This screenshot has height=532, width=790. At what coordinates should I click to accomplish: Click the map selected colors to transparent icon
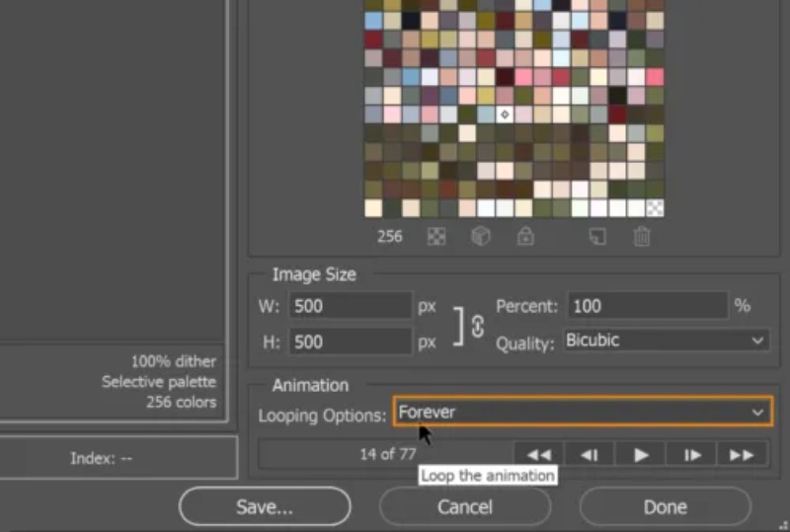[436, 236]
